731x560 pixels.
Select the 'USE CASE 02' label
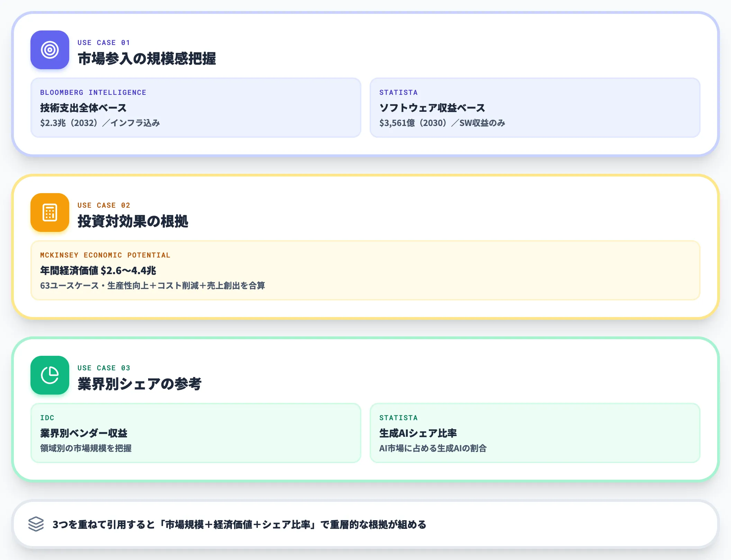pyautogui.click(x=103, y=205)
